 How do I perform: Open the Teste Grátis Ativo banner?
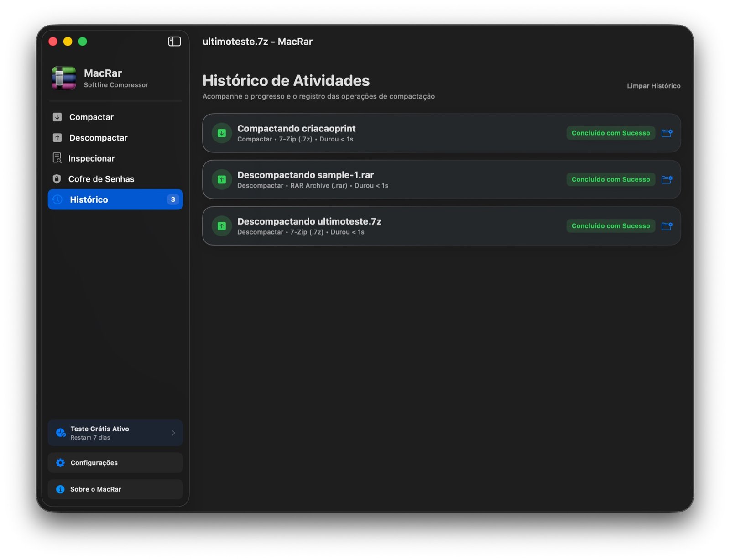(115, 433)
